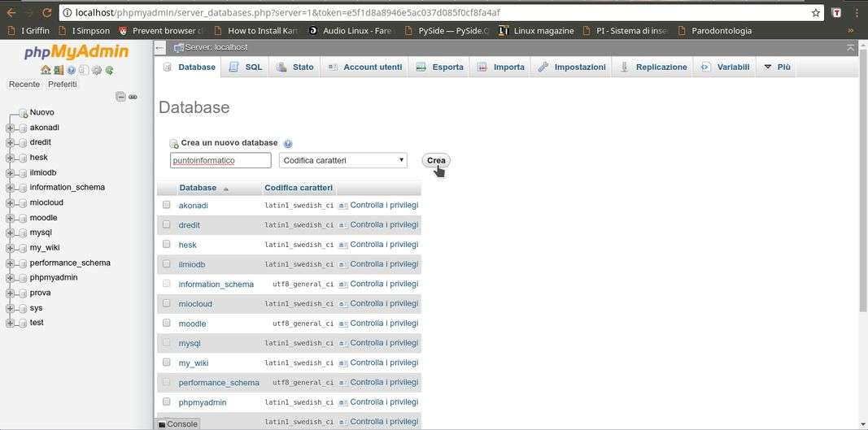Viewport: 868px width, 430px height.
Task: Click the mysql database icon in sidebar
Action: [23, 233]
